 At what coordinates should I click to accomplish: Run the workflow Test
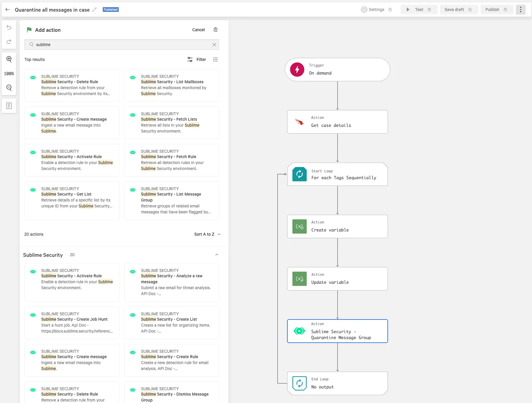click(x=419, y=10)
